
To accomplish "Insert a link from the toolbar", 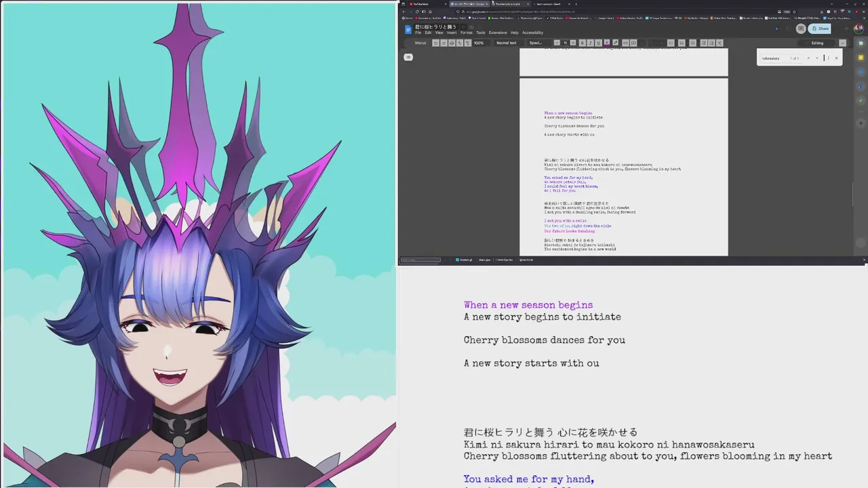I will coord(625,43).
